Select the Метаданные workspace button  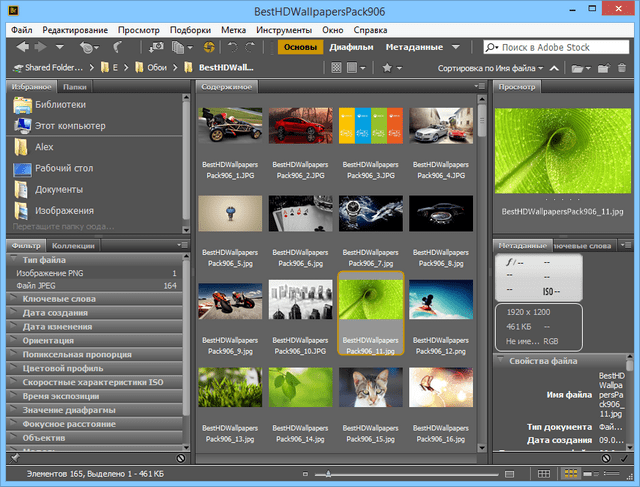click(413, 47)
